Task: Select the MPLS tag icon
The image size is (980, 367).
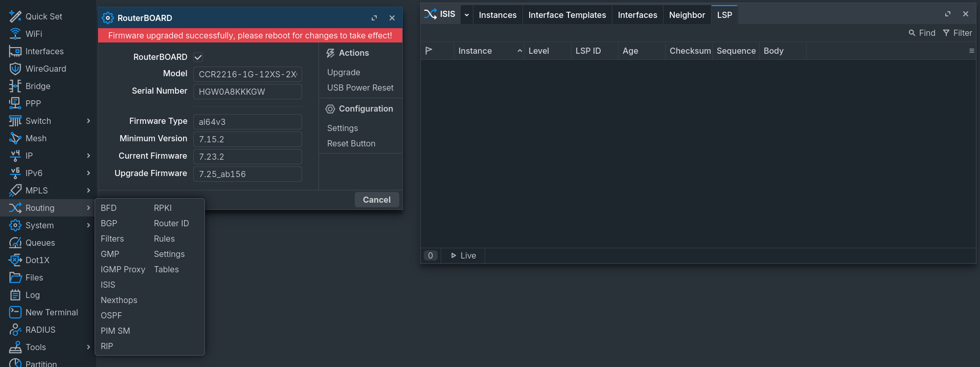Action: tap(15, 190)
